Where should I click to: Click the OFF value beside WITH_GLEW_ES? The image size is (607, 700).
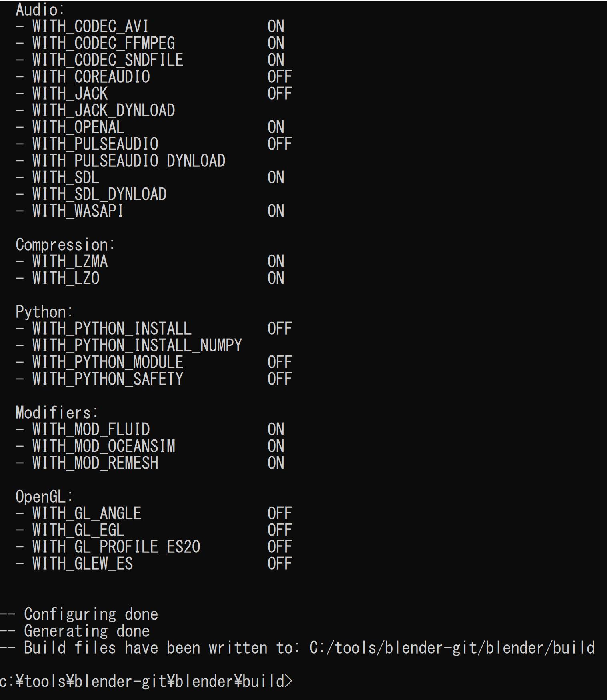[280, 564]
